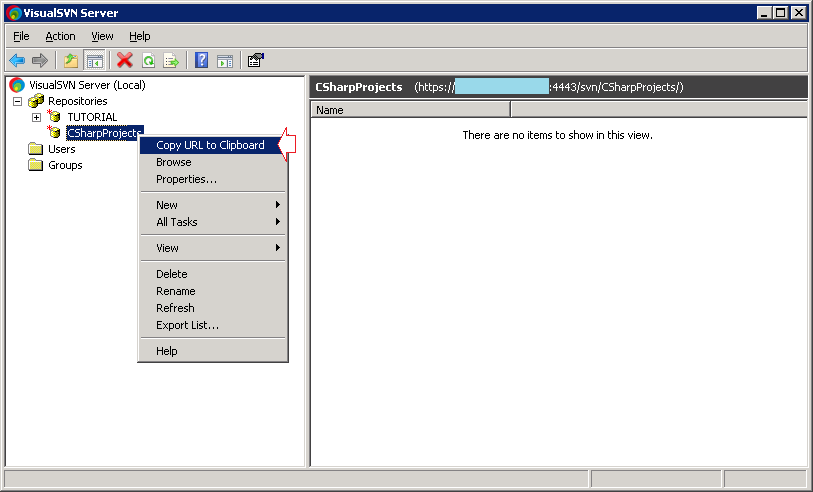Click the TUTORIAL repository icon
This screenshot has height=492, width=813.
tap(54, 117)
